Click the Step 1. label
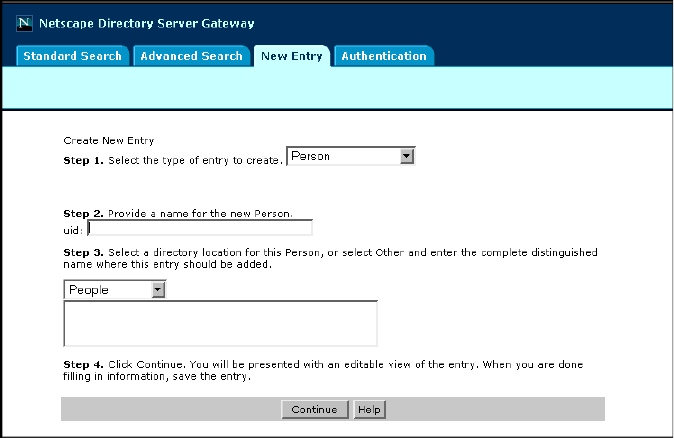The width and height of the screenshot is (674, 438). coord(83,160)
